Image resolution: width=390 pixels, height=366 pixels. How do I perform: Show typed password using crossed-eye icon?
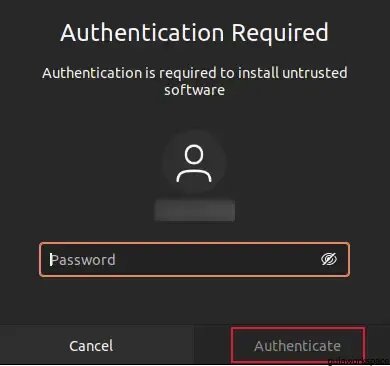point(329,259)
